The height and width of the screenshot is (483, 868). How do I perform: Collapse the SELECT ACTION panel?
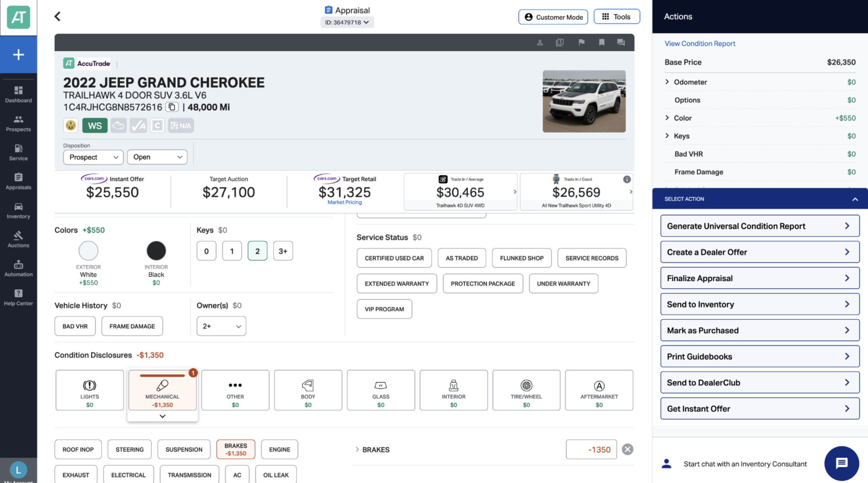point(855,199)
